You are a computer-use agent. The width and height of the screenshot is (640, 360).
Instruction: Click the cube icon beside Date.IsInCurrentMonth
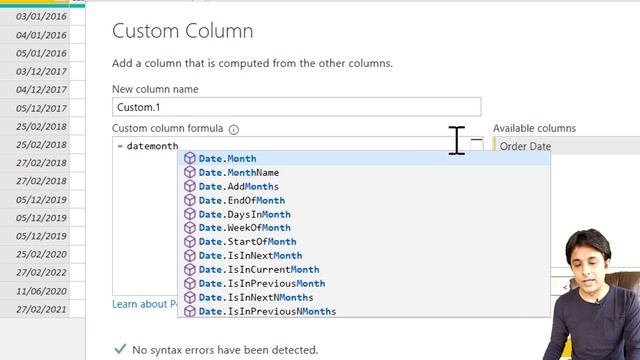190,269
